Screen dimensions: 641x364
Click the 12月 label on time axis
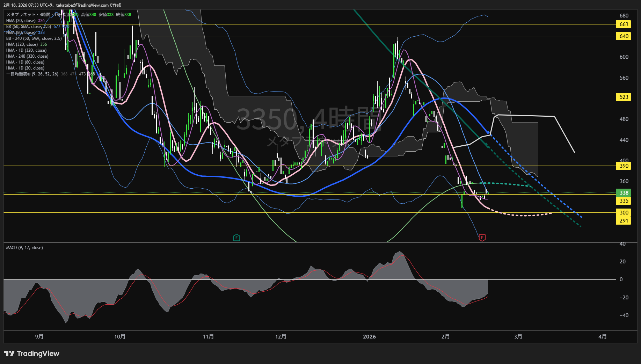click(281, 337)
